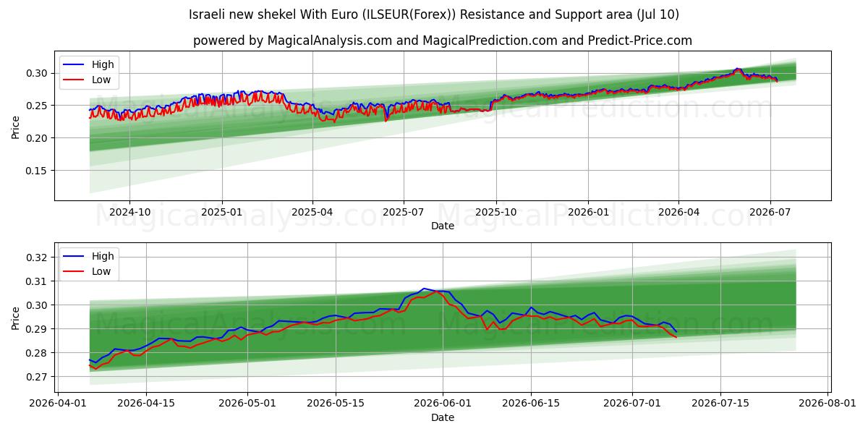868x434 pixels.
Task: Click the 2026-04-01 date tick
Action: (58, 403)
